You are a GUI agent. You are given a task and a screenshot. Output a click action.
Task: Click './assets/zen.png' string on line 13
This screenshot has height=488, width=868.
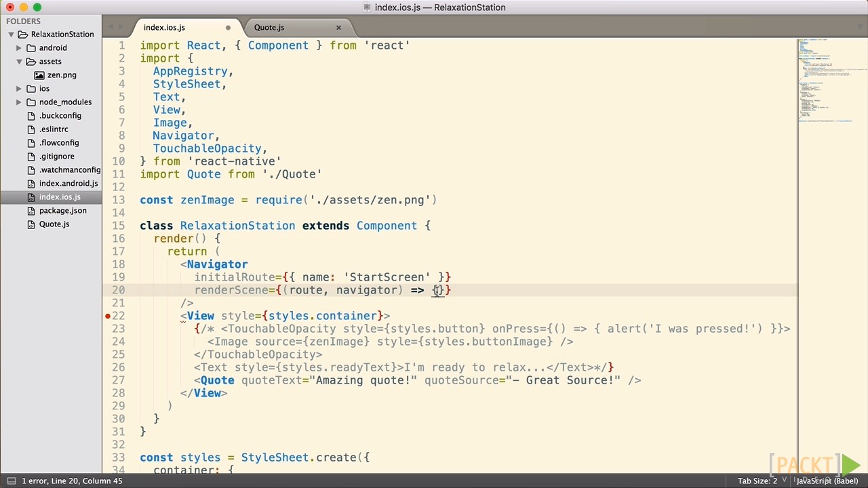[x=370, y=200]
